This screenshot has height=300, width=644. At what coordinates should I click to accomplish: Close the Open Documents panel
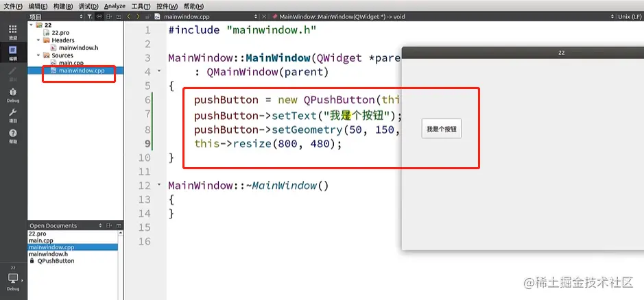click(119, 226)
